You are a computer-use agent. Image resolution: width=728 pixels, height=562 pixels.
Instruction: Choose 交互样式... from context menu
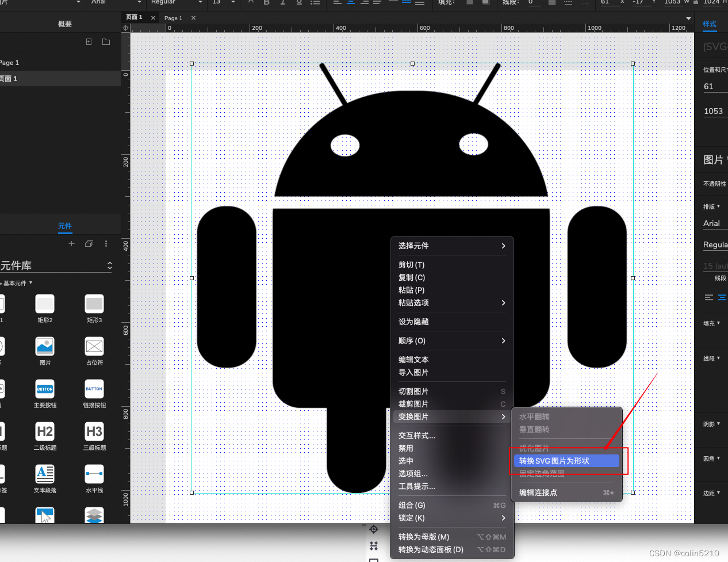[452, 435]
